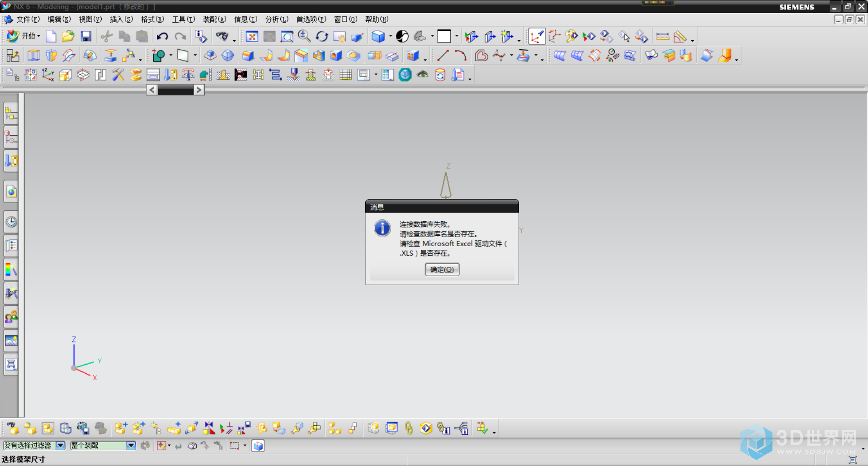This screenshot has width=868, height=466.
Task: Click the measure distance ruler icon
Action: (x=663, y=36)
